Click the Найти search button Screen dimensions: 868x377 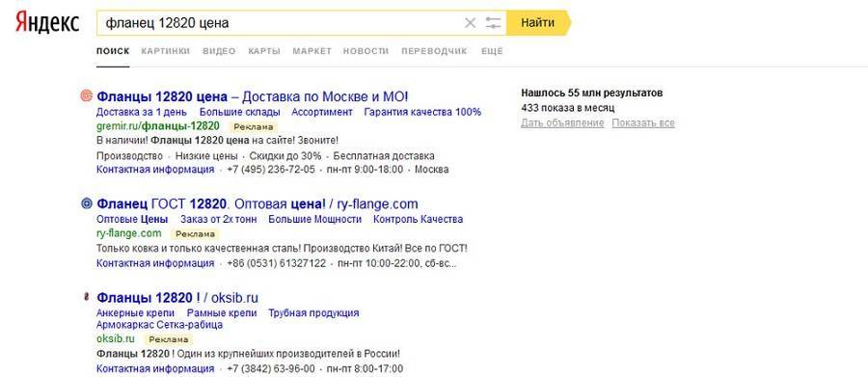538,23
